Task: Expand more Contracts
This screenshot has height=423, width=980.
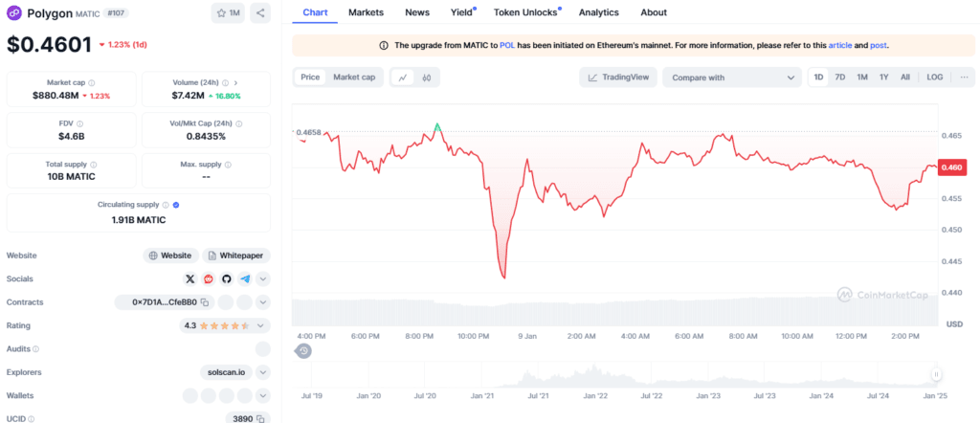Action: click(263, 302)
